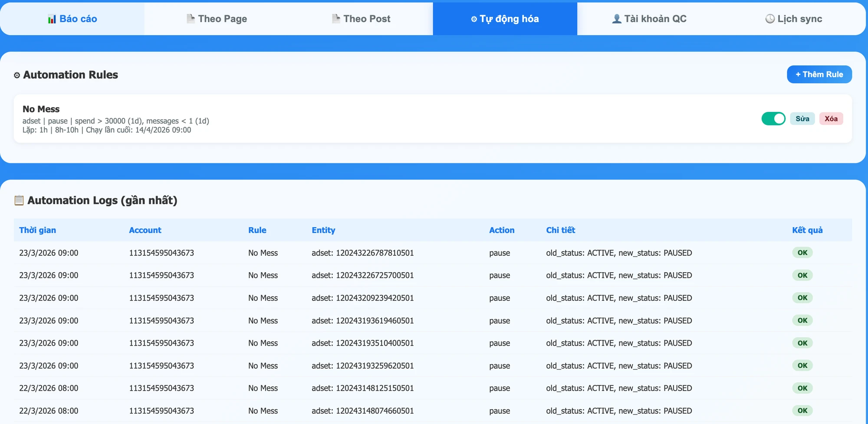Click the Entity column header
868x424 pixels.
point(323,230)
